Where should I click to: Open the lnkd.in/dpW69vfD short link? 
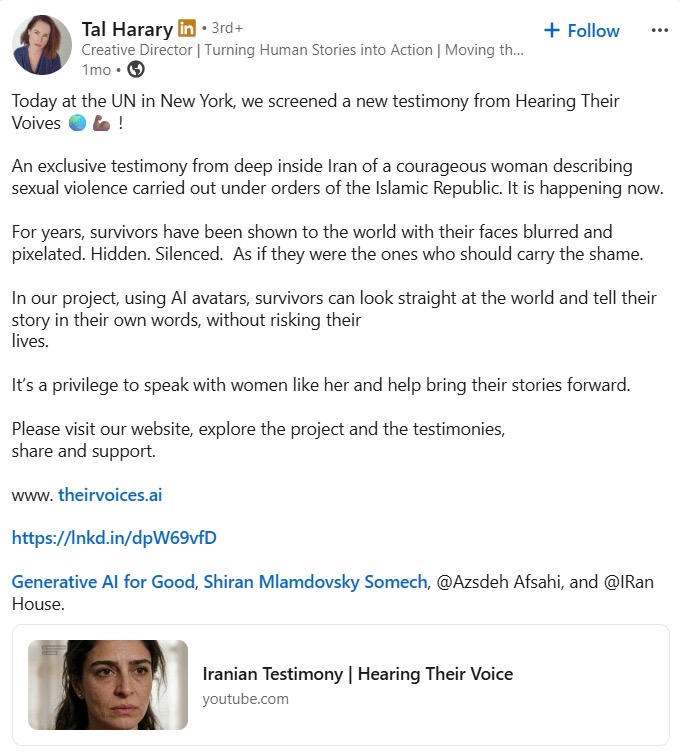(x=114, y=538)
